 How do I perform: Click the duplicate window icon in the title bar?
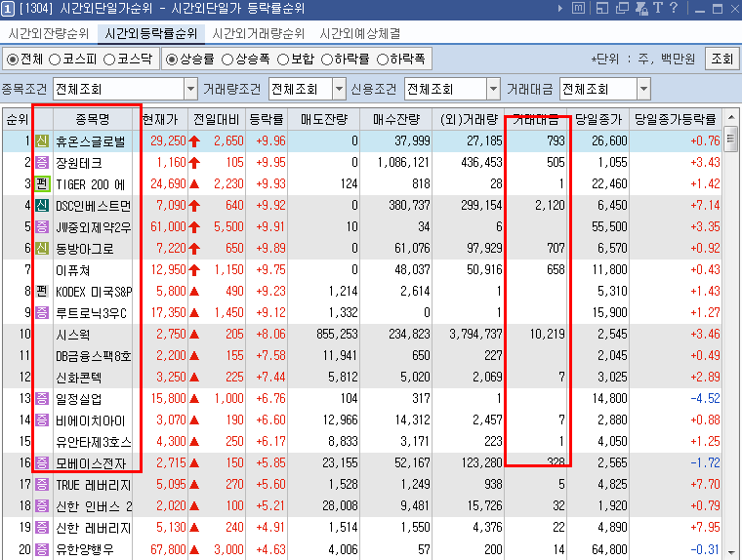point(622,8)
